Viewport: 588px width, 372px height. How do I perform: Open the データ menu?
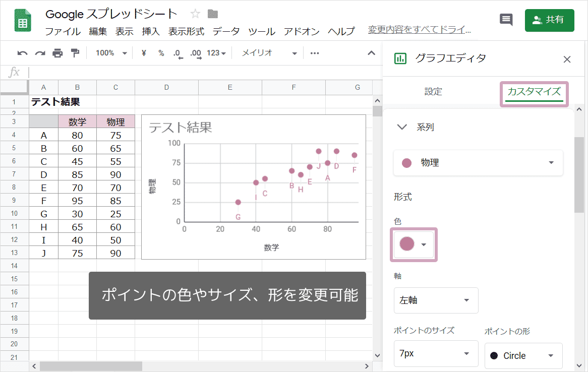tap(226, 31)
